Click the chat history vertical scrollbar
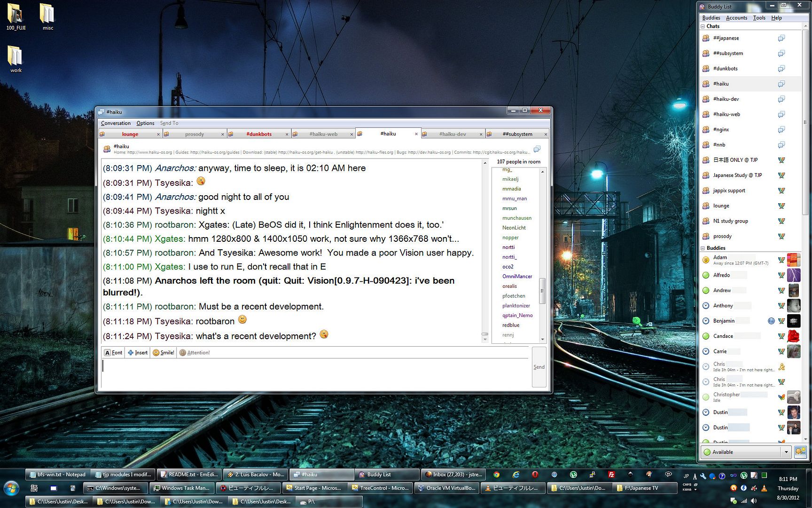Screen dimensions: 812x508 485,249
